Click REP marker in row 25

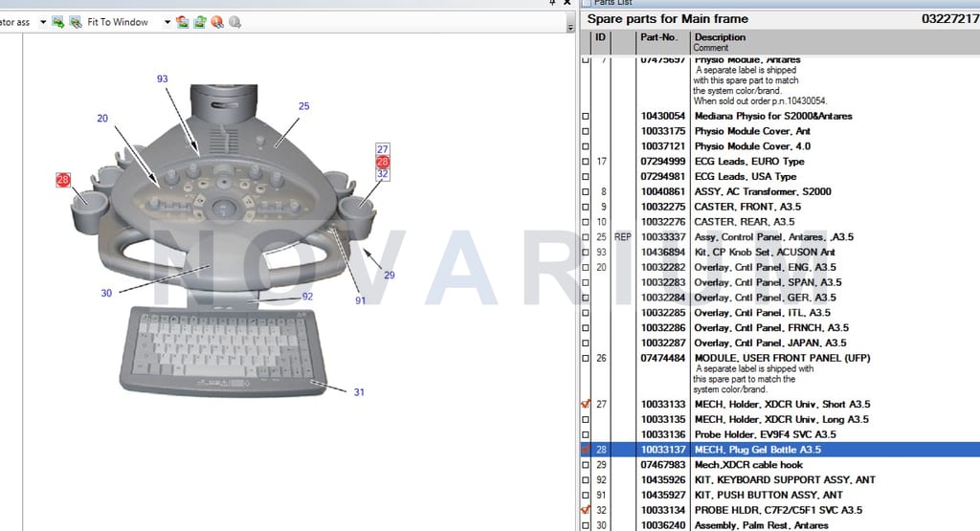[x=622, y=237]
